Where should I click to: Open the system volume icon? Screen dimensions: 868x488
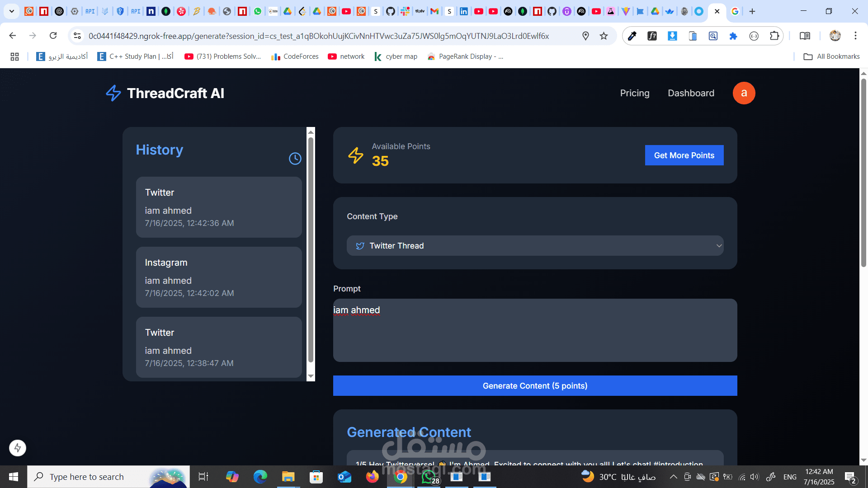(754, 477)
